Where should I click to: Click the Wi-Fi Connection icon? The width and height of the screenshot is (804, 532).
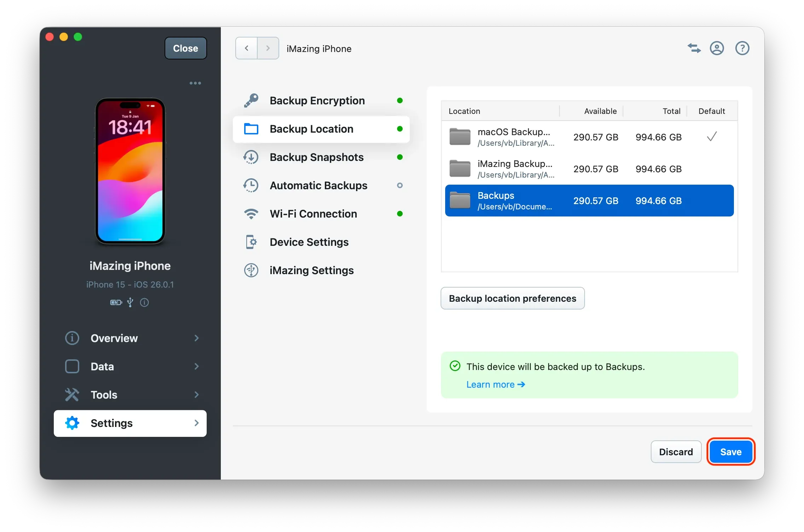pos(251,214)
